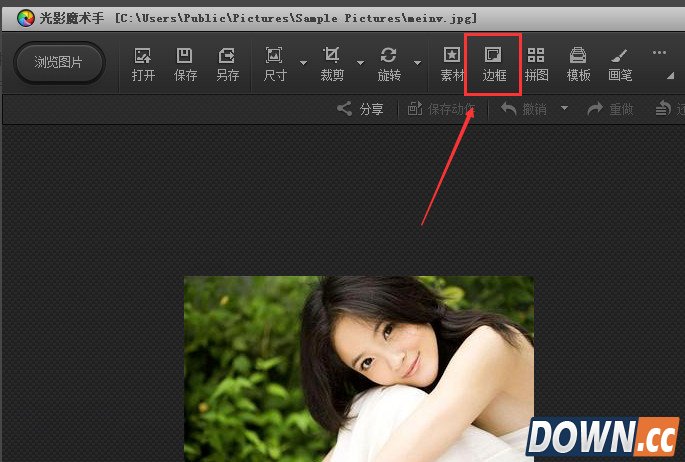Expand the 尺寸 size dropdown arrow
Image resolution: width=685 pixels, height=462 pixels.
click(x=303, y=63)
